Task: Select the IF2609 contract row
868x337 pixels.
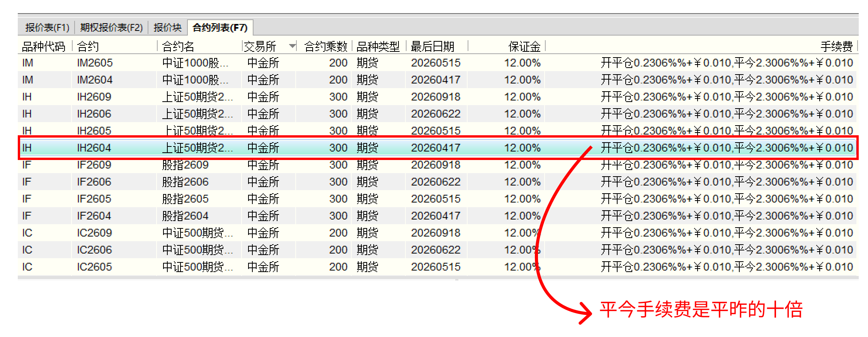Action: (94, 165)
